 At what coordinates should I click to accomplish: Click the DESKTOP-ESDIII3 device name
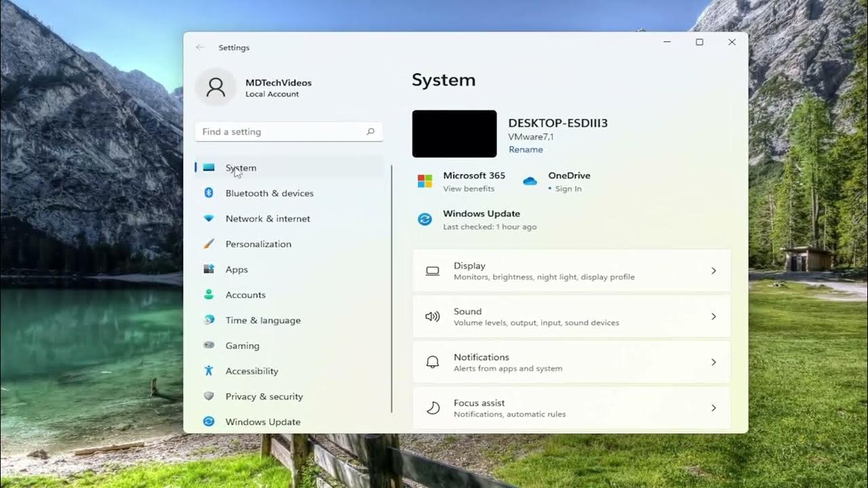pyautogui.click(x=558, y=123)
